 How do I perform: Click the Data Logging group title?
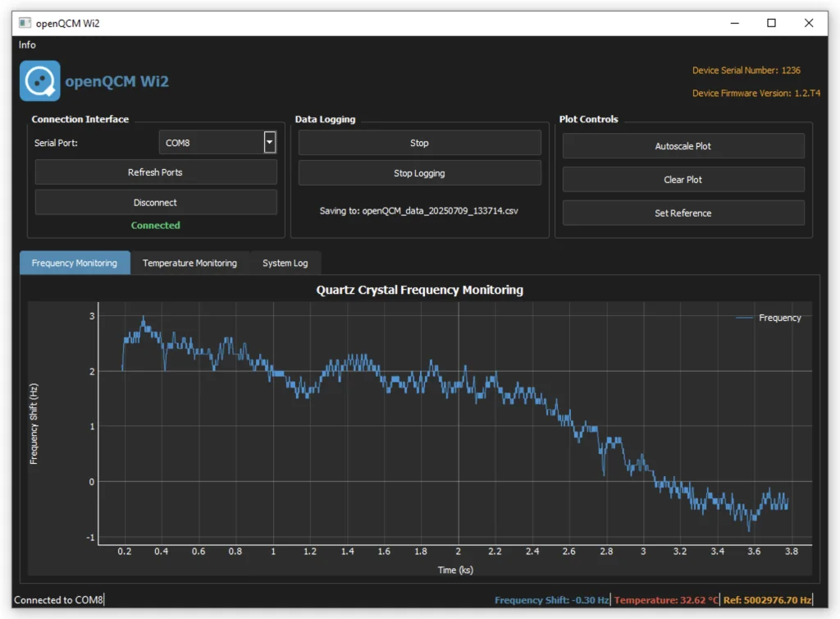pos(325,119)
